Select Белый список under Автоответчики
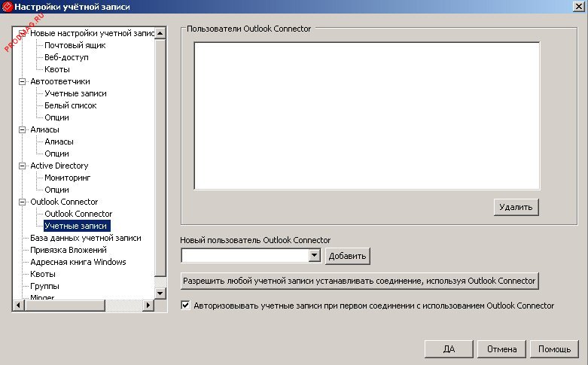Screen dimensions: 588x365 (71, 105)
